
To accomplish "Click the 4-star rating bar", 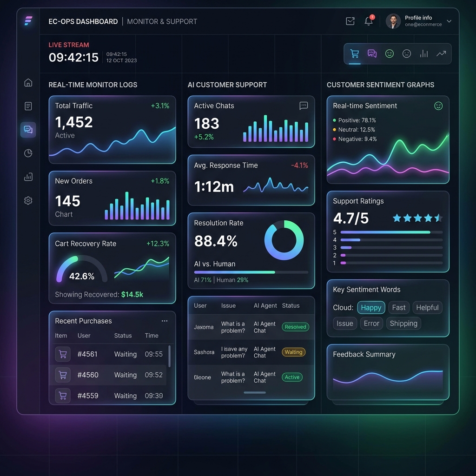I will 391,240.
